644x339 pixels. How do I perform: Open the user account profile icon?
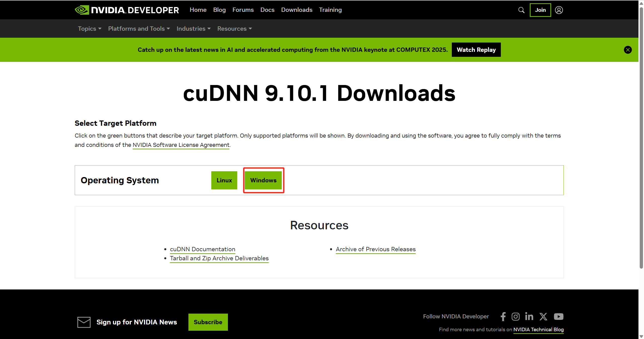(x=559, y=10)
